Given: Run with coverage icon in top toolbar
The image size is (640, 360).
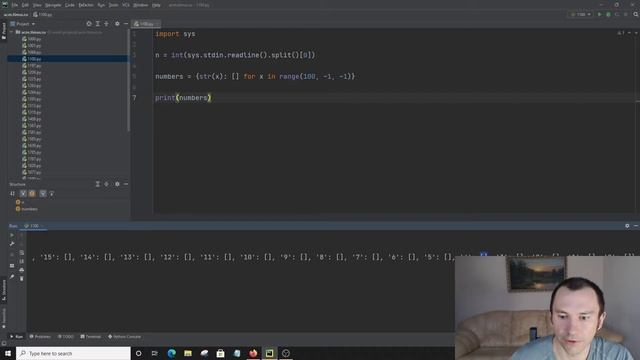Looking at the screenshot, I should (x=617, y=14).
